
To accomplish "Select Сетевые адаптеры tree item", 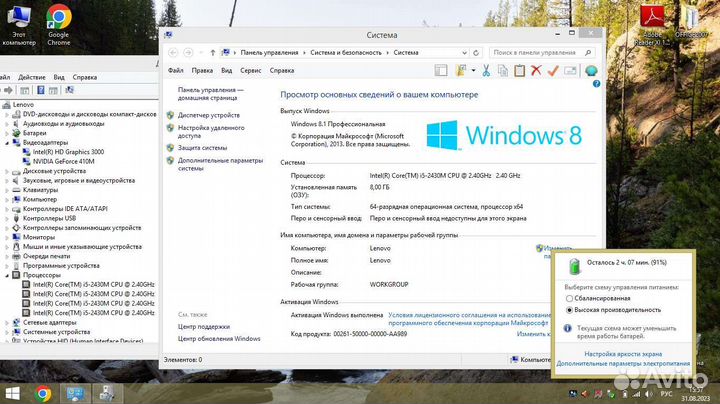I will [x=49, y=323].
